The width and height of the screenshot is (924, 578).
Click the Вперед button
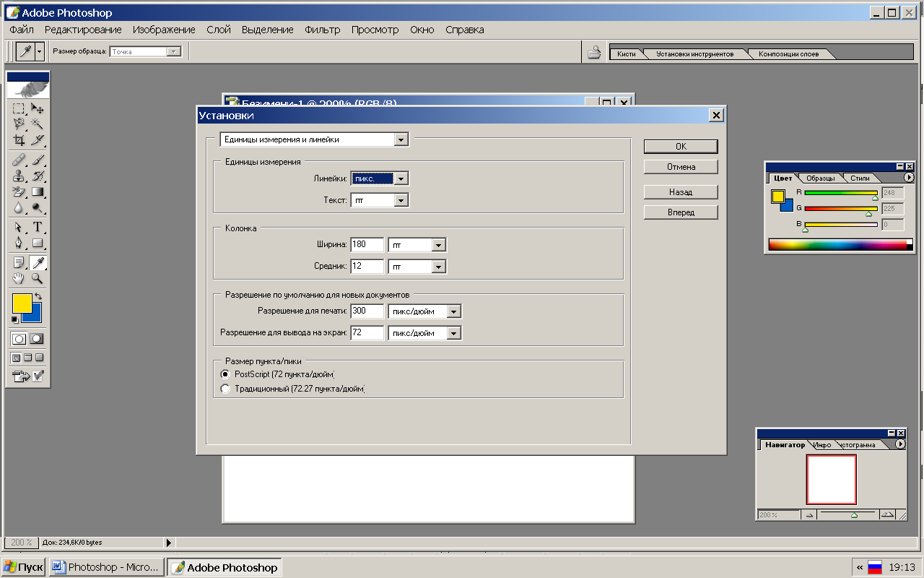(681, 212)
